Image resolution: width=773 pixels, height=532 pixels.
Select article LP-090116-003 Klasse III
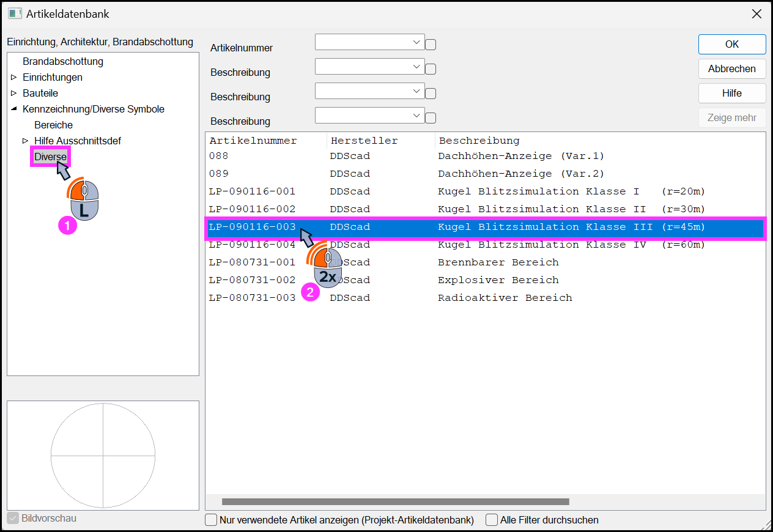486,227
